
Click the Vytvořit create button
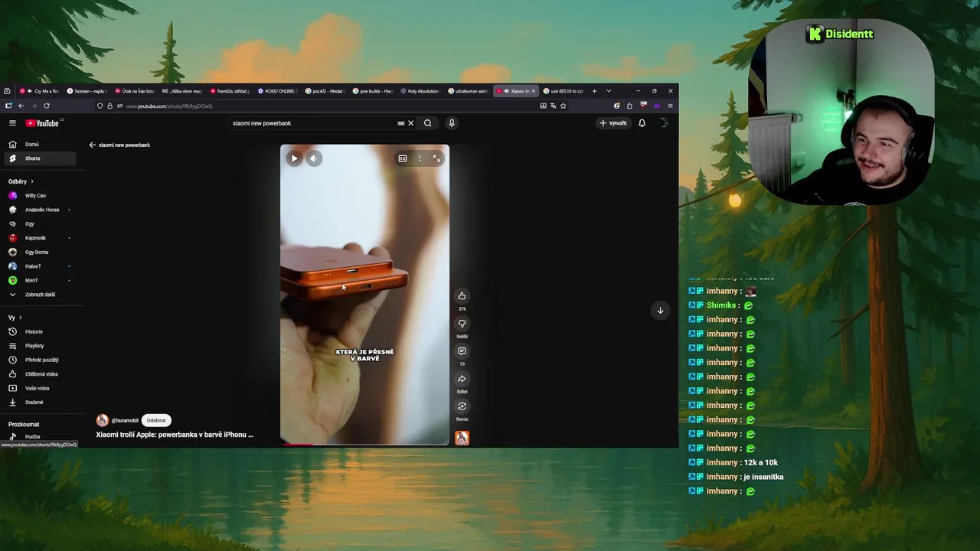[x=613, y=122]
